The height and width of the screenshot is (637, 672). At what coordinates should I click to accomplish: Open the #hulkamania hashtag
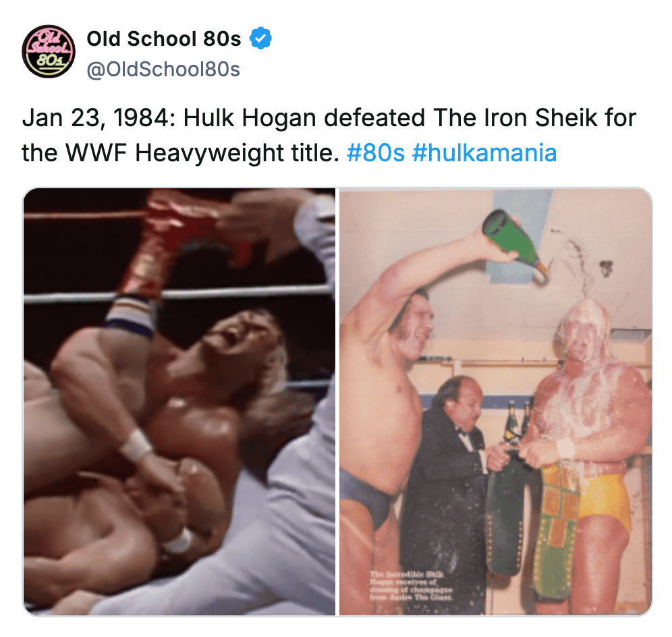pos(484,153)
